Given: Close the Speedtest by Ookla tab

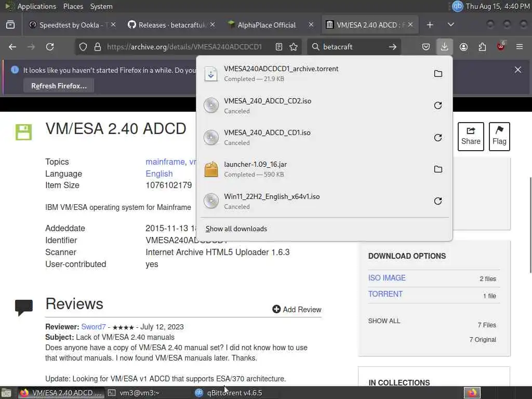Looking at the screenshot, I should coord(113,25).
